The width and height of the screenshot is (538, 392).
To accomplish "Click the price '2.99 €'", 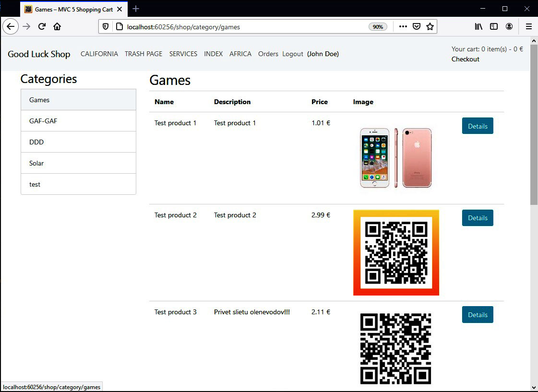I will click(321, 215).
